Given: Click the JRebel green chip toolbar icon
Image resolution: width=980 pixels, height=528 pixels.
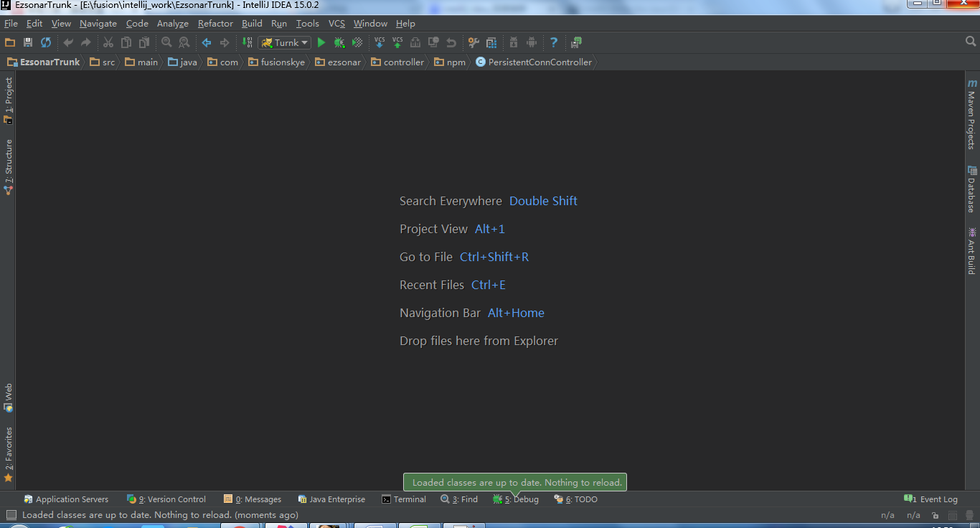Looking at the screenshot, I should (x=576, y=42).
